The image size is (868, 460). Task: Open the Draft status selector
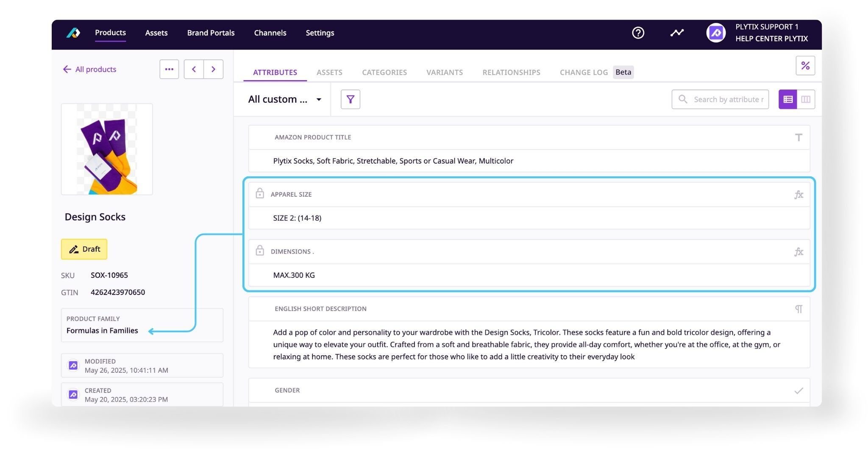pyautogui.click(x=84, y=249)
